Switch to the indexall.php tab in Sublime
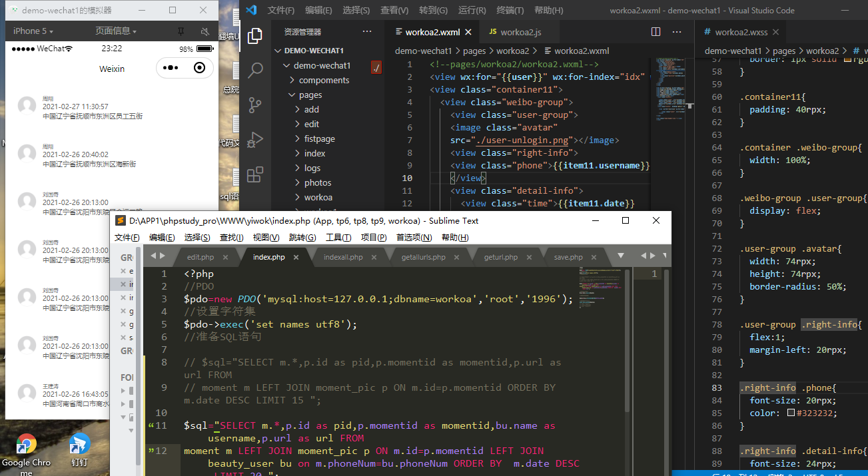868x476 pixels. point(343,257)
